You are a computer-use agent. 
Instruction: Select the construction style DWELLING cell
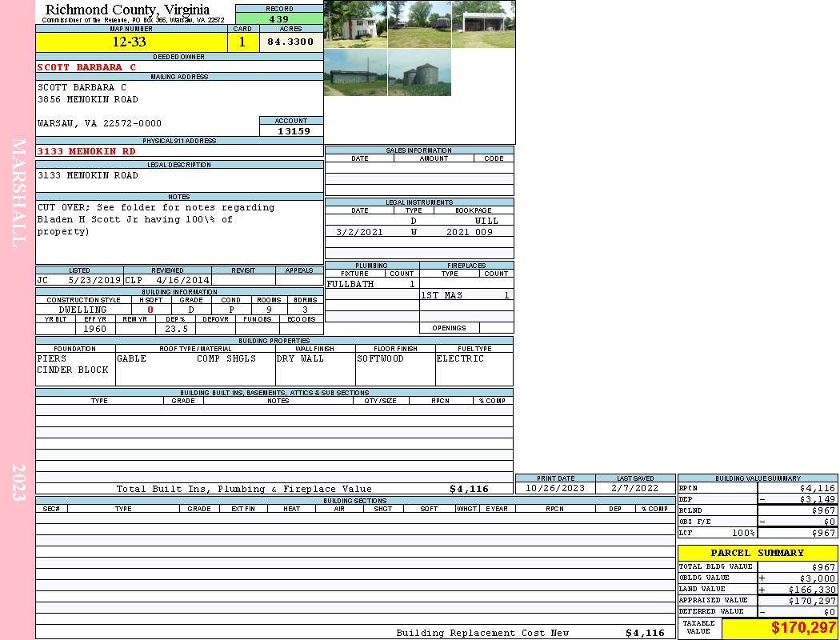[x=82, y=310]
